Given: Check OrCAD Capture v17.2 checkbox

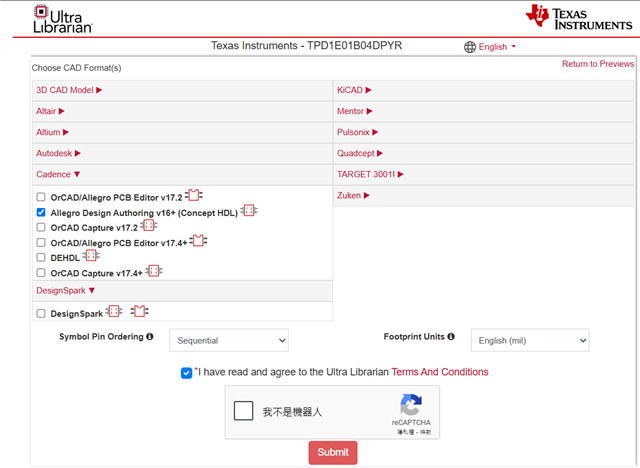Looking at the screenshot, I should [41, 227].
